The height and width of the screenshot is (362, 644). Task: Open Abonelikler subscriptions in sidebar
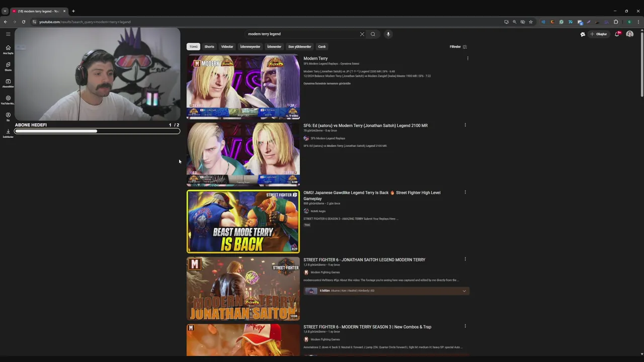[8, 83]
